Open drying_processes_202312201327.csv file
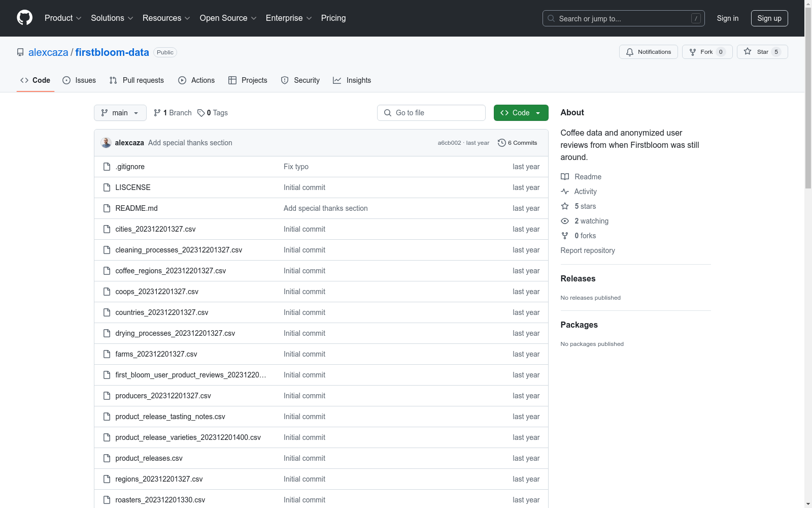Viewport: 812px width, 508px height. [x=175, y=333]
